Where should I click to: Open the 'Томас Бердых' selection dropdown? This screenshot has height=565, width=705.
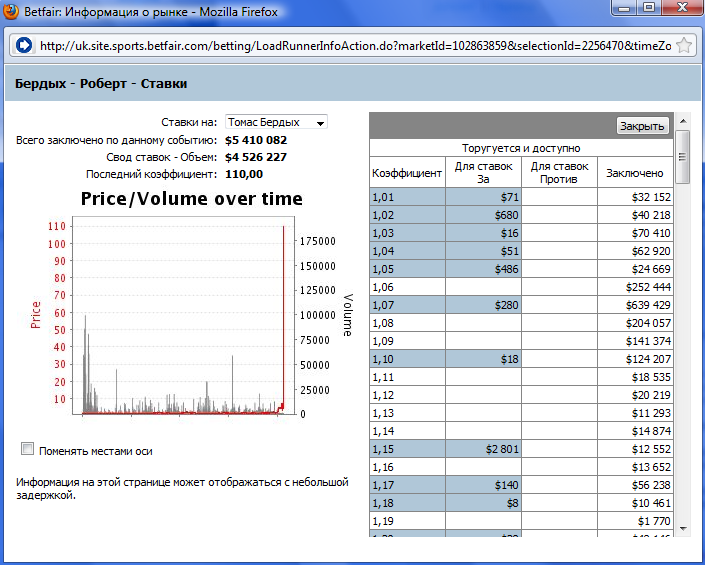tap(277, 122)
